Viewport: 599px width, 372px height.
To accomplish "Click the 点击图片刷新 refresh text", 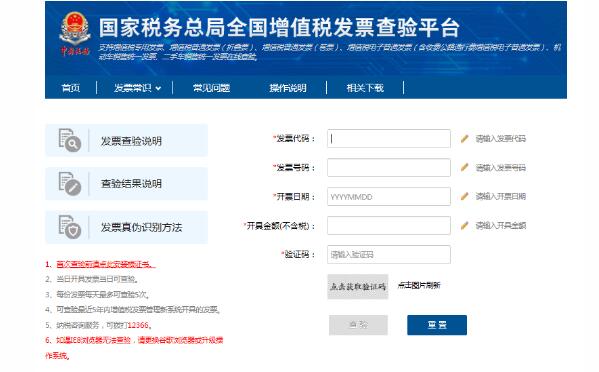I will pos(419,285).
